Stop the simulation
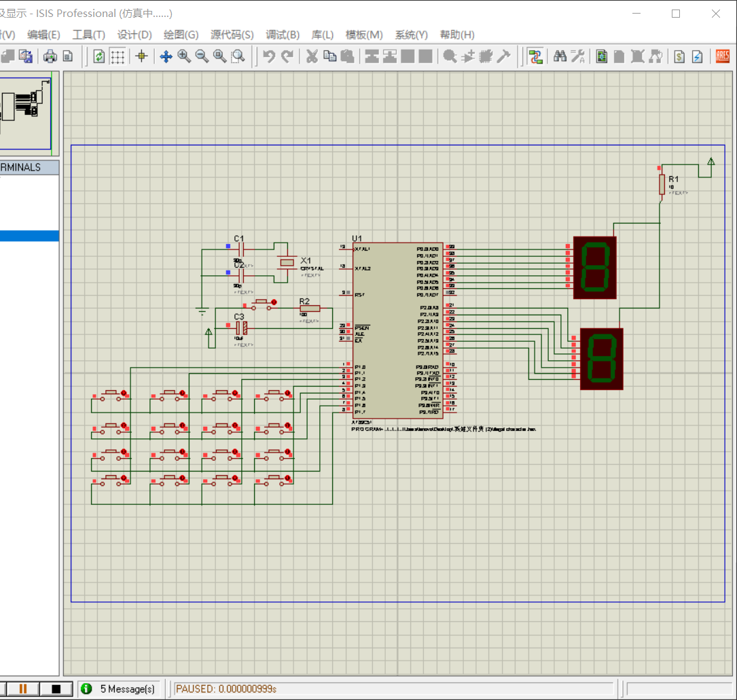 pos(56,688)
